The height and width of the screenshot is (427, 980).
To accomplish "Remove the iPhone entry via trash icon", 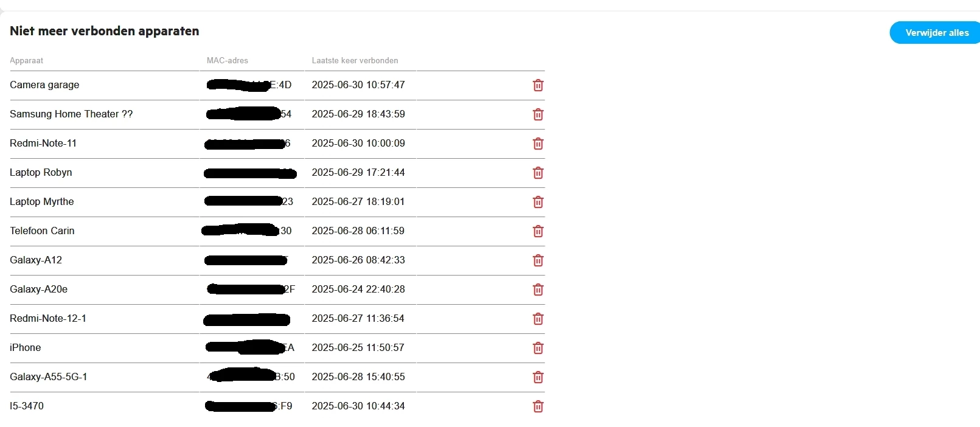I will point(538,348).
